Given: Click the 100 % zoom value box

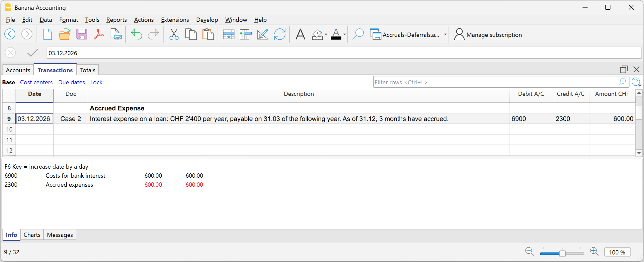Looking at the screenshot, I should (617, 252).
